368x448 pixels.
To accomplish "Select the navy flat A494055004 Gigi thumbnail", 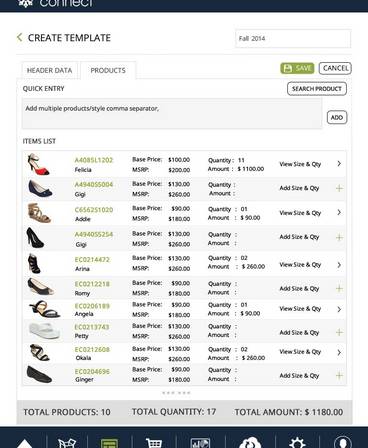I will [x=40, y=188].
